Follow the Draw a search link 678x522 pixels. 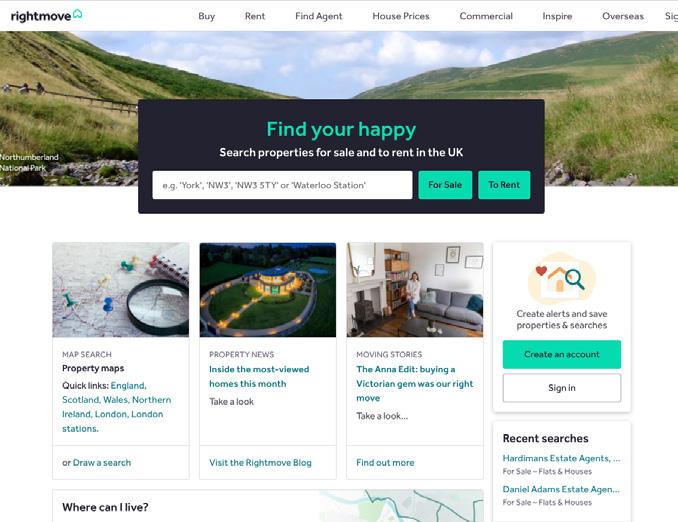102,462
